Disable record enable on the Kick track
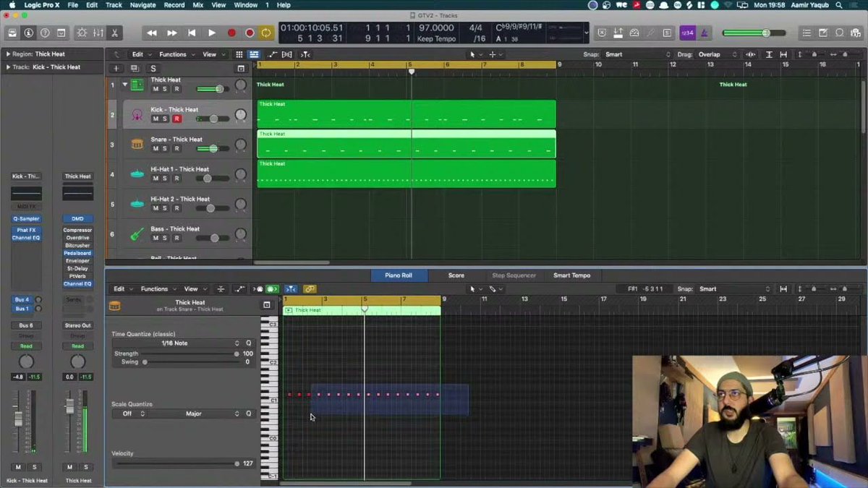868x488 pixels. pyautogui.click(x=177, y=118)
